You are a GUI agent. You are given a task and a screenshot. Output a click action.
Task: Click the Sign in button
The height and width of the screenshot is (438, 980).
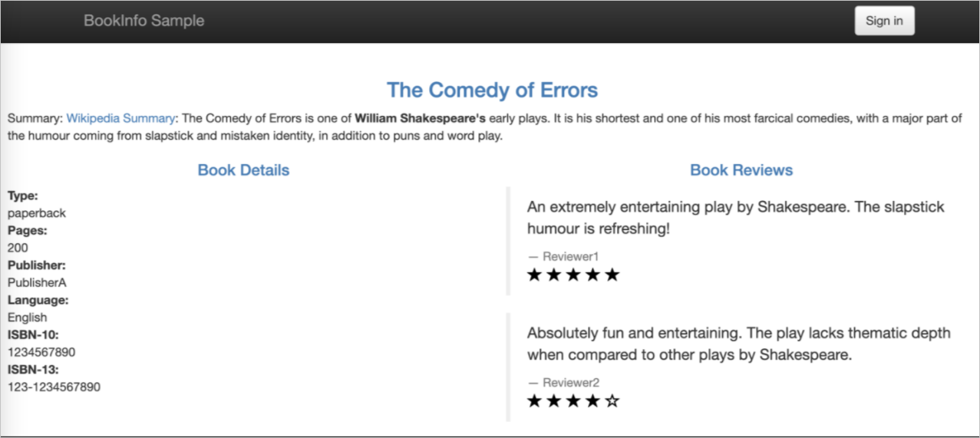(884, 21)
